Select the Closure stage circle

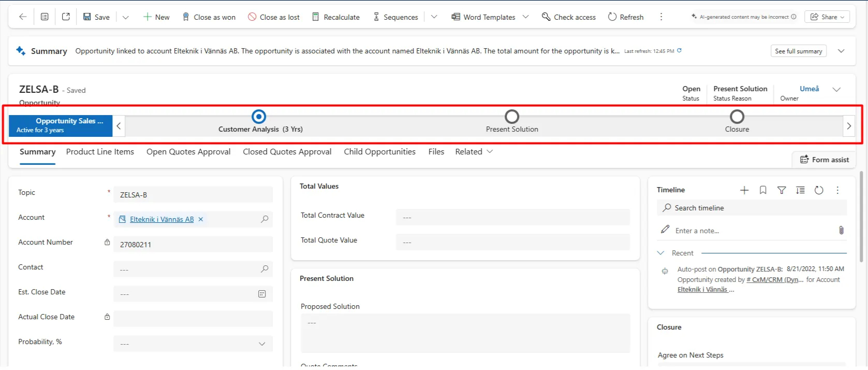[737, 117]
